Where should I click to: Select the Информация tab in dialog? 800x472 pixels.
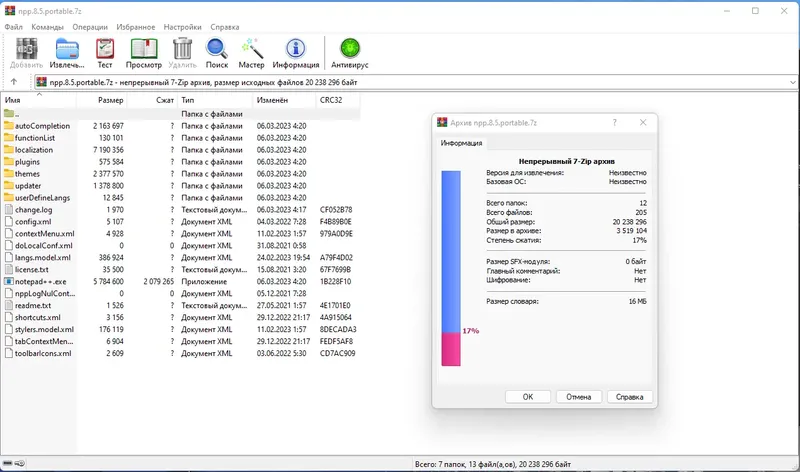461,143
